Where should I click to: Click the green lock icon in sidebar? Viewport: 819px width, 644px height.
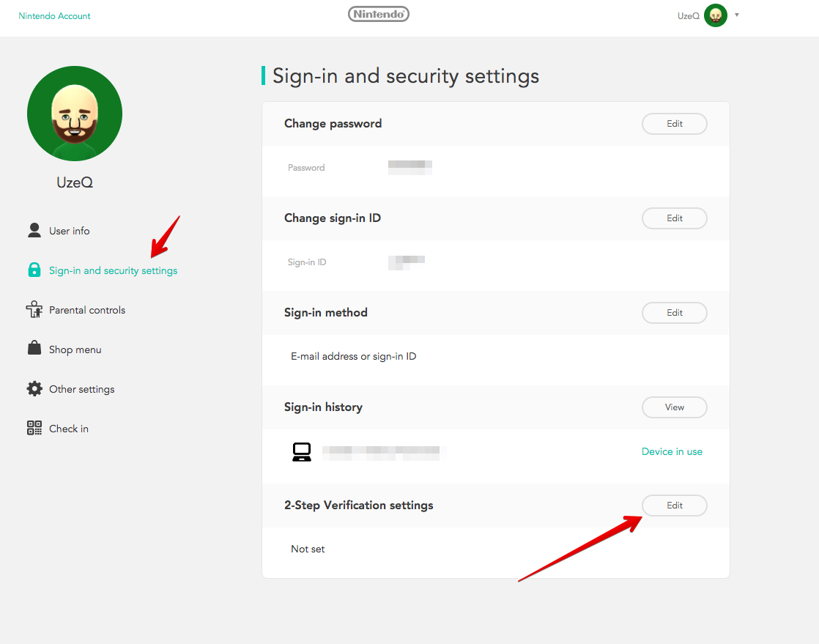click(34, 270)
